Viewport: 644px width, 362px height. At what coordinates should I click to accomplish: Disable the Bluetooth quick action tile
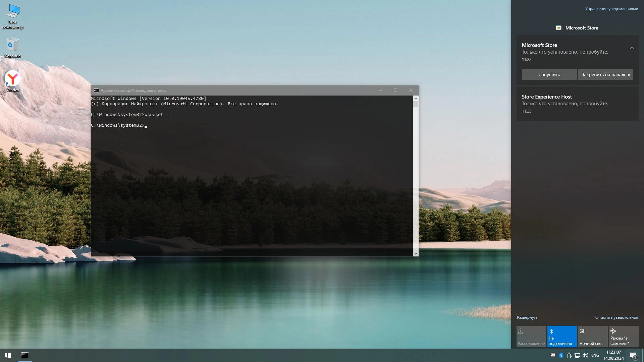click(562, 336)
